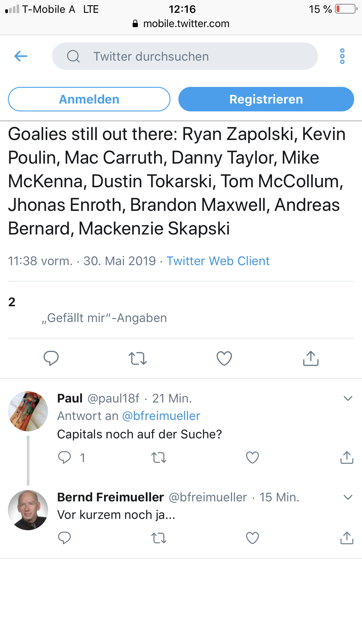This screenshot has height=644, width=362.
Task: Retweet Paul's reply
Action: [159, 457]
